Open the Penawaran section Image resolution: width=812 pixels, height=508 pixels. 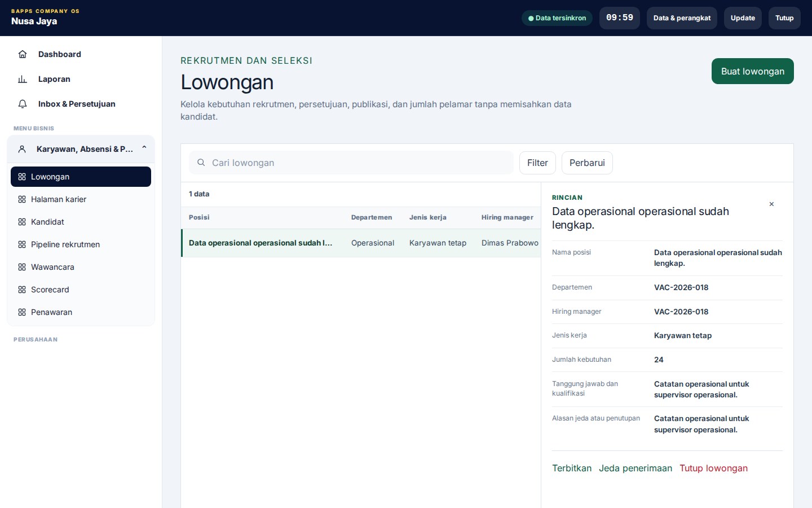click(81, 312)
